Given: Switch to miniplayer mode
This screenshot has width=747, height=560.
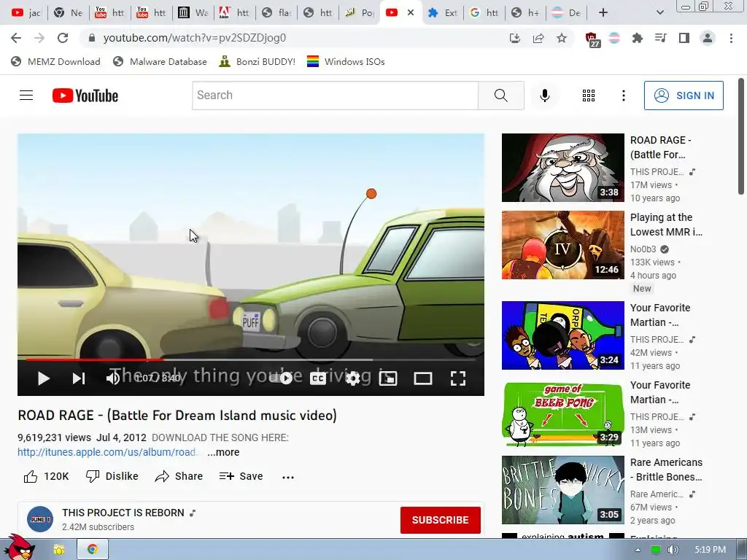Looking at the screenshot, I should click(x=388, y=378).
